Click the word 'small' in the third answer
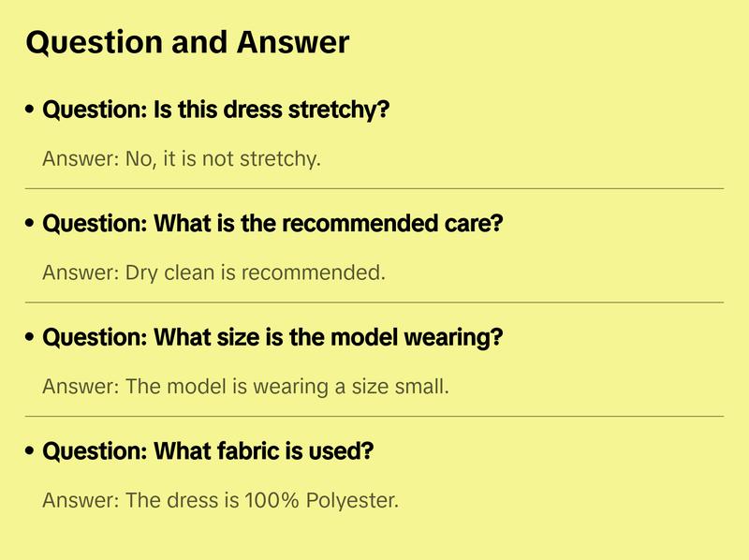 coord(423,387)
